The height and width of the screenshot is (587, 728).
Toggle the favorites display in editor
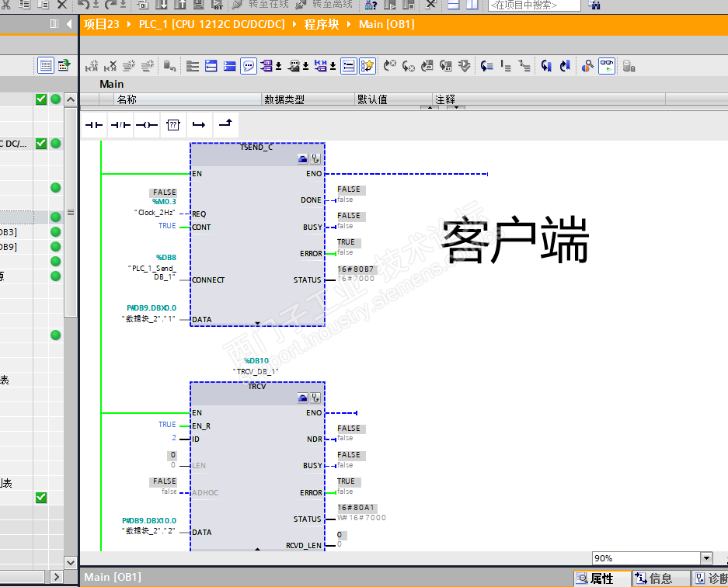[367, 66]
